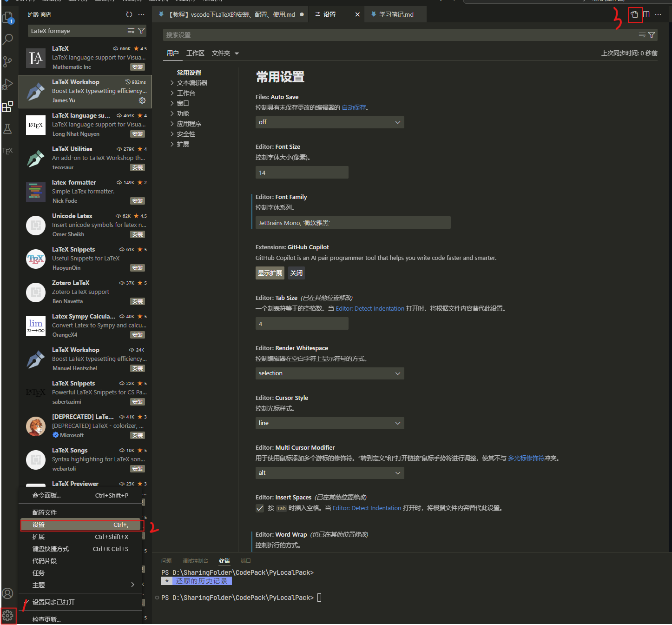Viewport: 672px width, 625px height.
Task: Refresh the extensions list
Action: pos(129,14)
